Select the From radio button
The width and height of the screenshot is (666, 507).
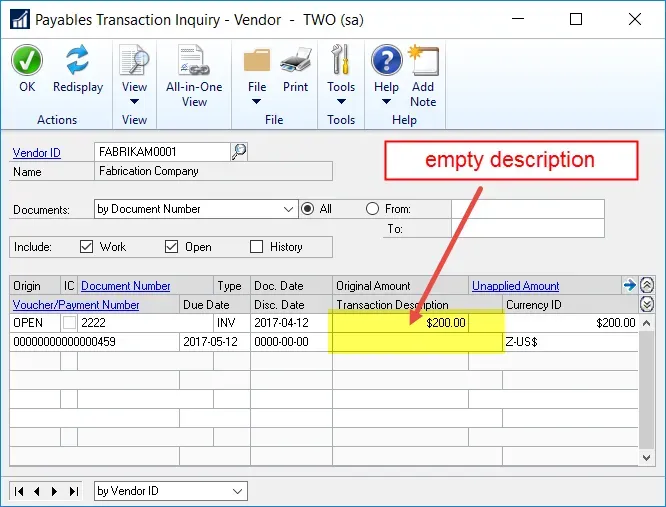(x=372, y=209)
